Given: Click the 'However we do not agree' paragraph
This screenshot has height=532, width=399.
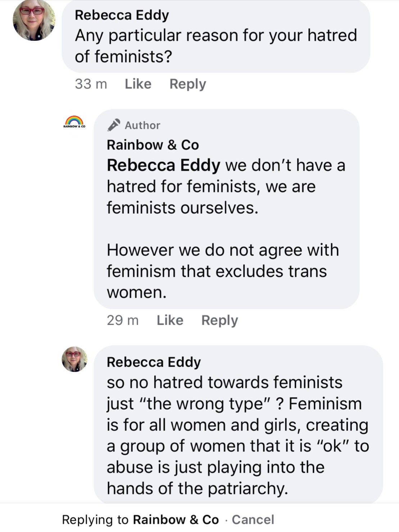Looking at the screenshot, I should pos(222,271).
